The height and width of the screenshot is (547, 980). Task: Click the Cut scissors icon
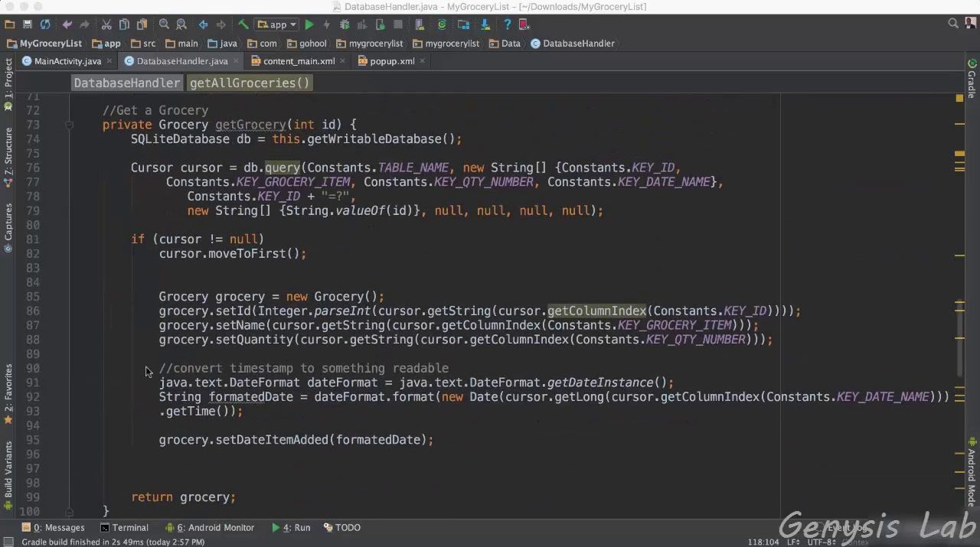[106, 24]
